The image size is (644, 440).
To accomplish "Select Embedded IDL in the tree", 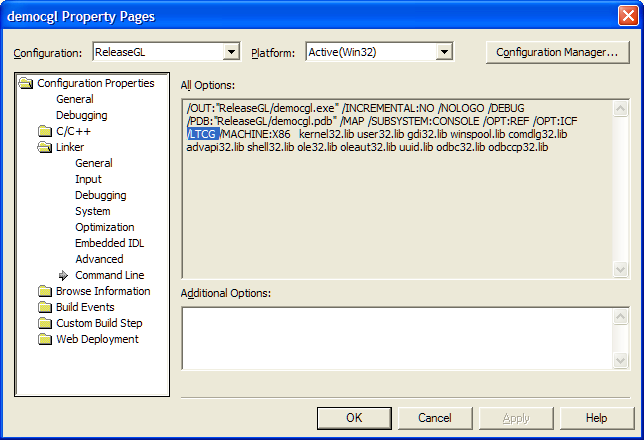I will [x=110, y=243].
